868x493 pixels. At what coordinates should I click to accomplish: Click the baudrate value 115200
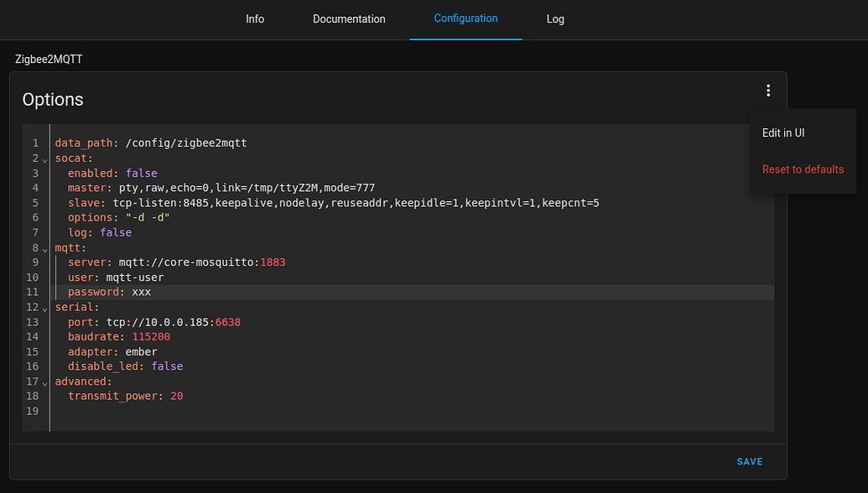(151, 336)
